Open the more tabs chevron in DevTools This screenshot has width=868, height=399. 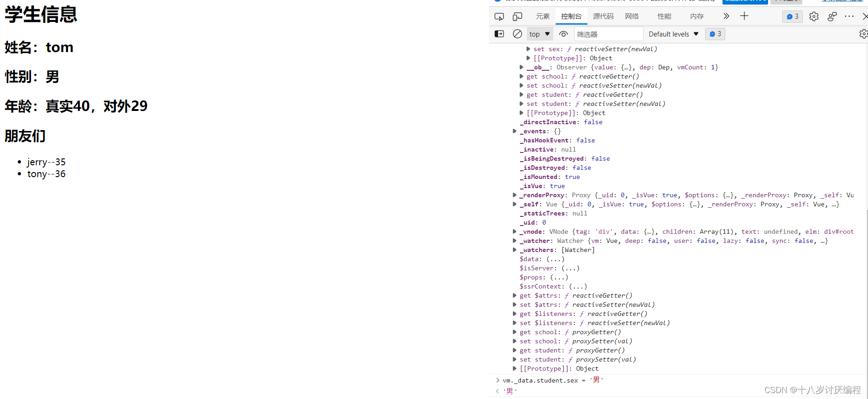pyautogui.click(x=726, y=16)
